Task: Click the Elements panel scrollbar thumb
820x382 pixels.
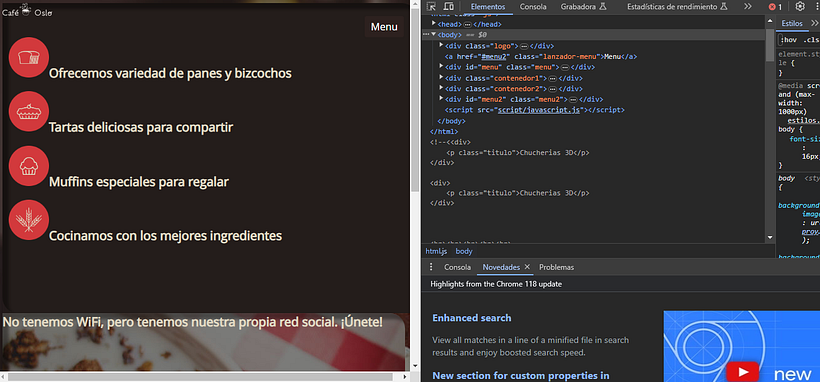Action: [769, 44]
